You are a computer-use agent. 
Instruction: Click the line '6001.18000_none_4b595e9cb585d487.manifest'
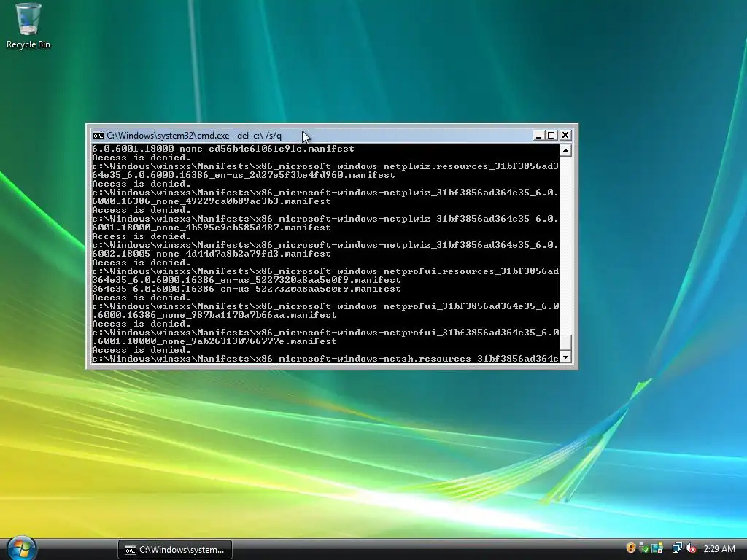coord(212,227)
